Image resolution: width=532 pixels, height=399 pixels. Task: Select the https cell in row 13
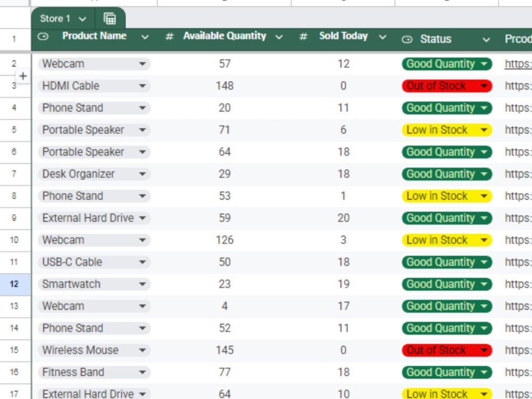click(516, 306)
